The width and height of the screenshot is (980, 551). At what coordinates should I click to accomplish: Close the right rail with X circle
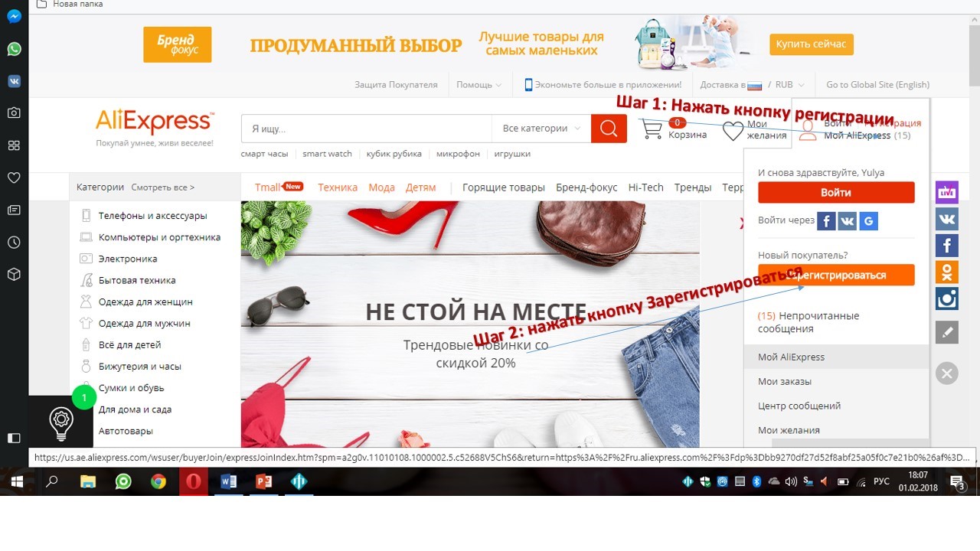[x=947, y=373]
